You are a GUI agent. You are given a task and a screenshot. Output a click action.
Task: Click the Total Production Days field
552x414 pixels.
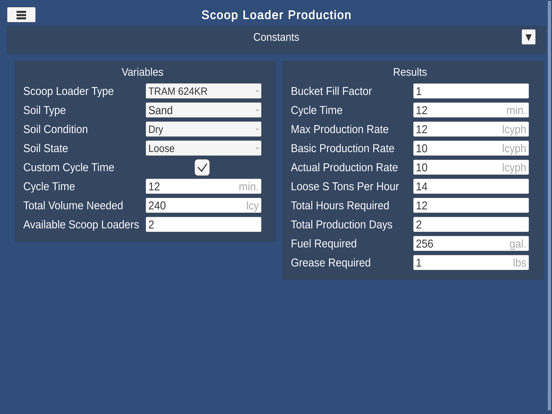[471, 224]
